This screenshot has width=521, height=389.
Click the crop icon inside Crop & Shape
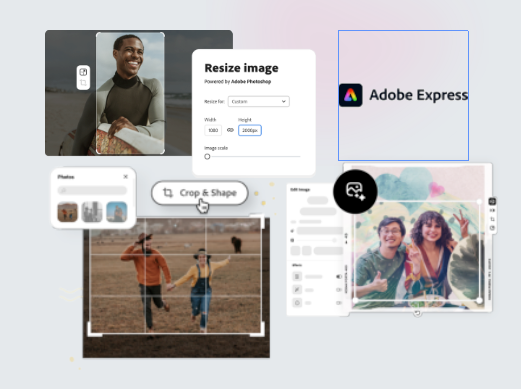click(x=168, y=193)
